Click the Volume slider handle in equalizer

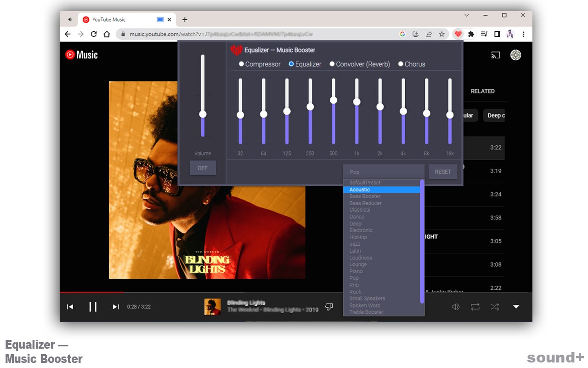click(x=203, y=114)
